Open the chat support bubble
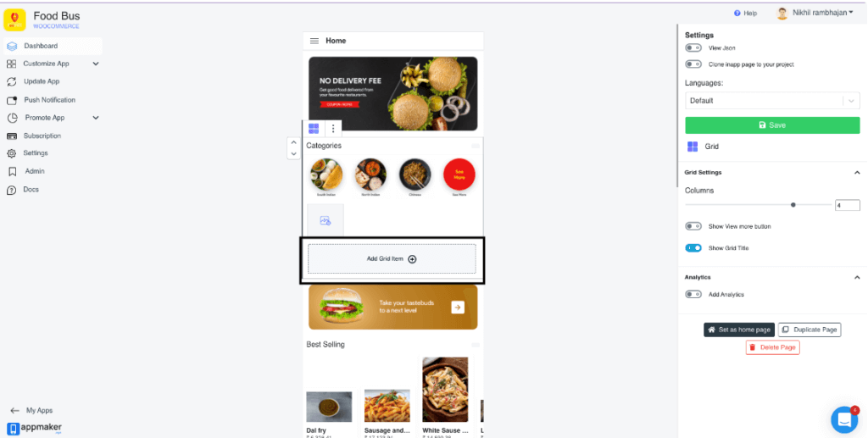Viewport: 868px width, 438px height. click(x=844, y=420)
